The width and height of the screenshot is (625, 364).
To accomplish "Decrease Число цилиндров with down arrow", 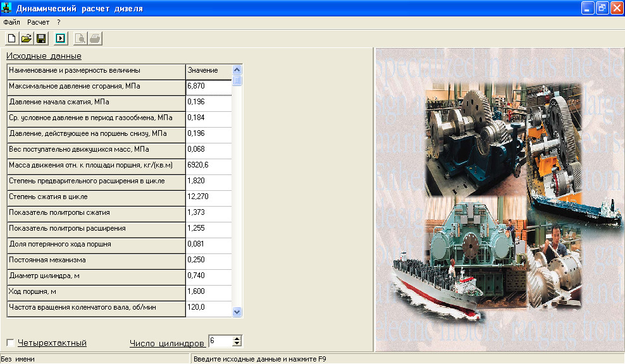I will [237, 344].
